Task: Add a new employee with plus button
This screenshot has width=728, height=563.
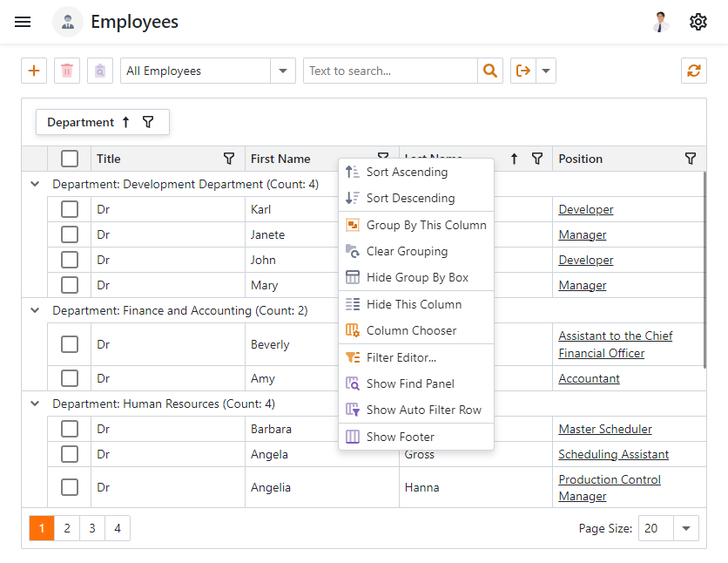Action: (x=34, y=71)
